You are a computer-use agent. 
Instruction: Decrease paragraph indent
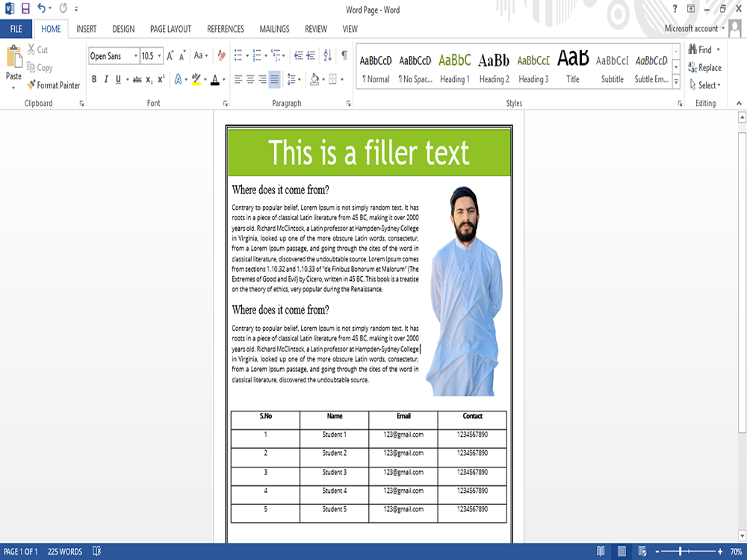(299, 56)
